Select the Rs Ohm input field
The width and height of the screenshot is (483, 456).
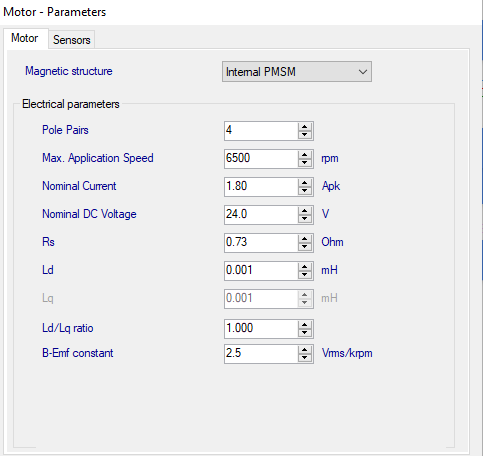click(x=261, y=243)
